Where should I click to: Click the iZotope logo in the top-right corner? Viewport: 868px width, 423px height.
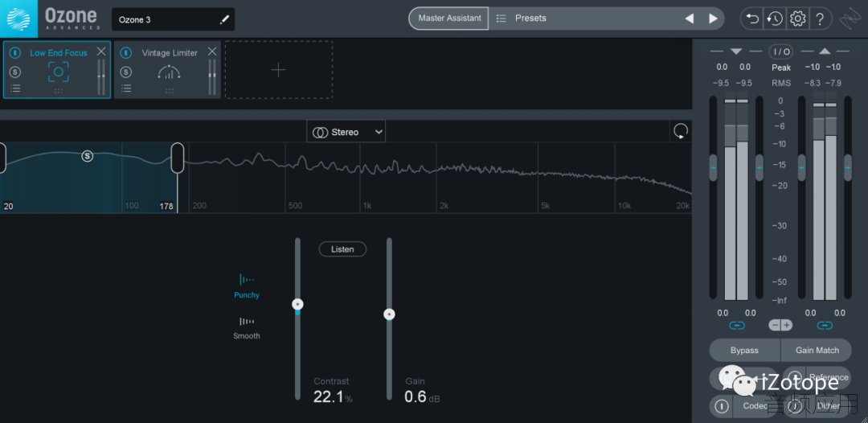[x=850, y=18]
